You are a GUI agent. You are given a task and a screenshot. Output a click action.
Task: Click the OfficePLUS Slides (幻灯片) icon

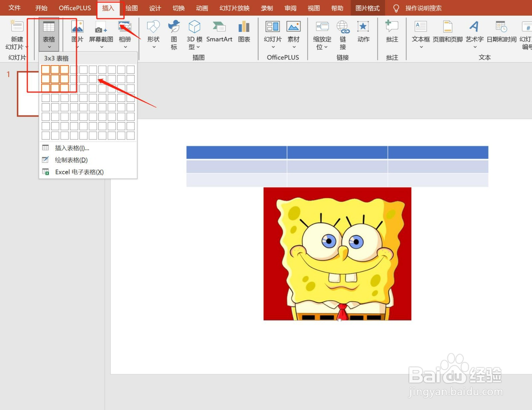point(273,27)
